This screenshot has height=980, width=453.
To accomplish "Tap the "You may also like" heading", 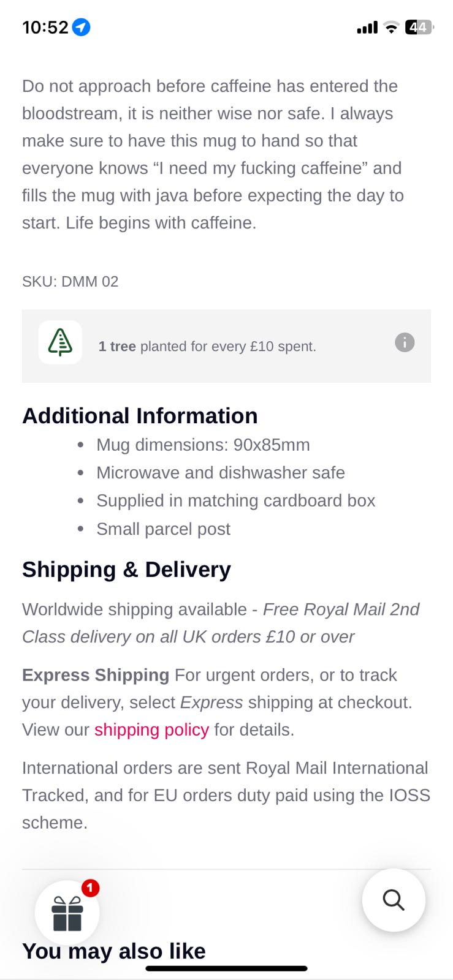I will tap(114, 951).
